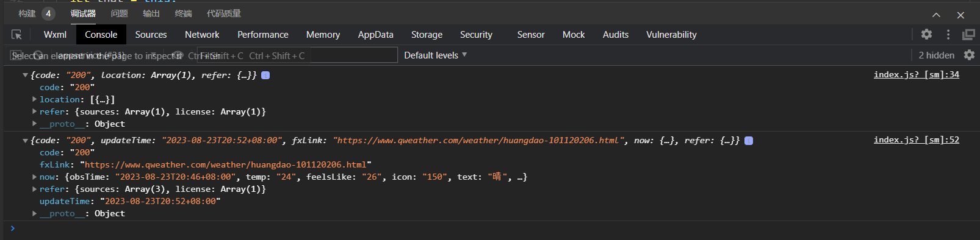The image size is (980, 240).
Task: Click the blue info badge on first object
Action: pyautogui.click(x=265, y=75)
